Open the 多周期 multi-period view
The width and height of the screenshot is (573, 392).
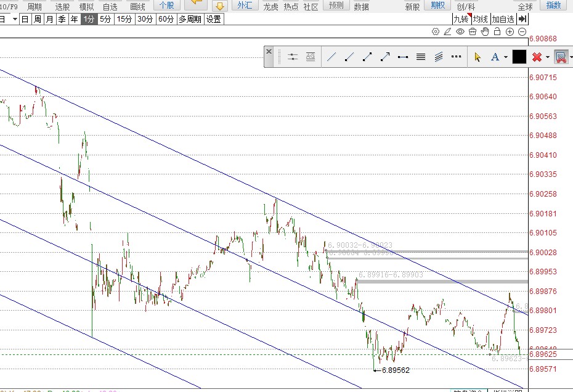coord(190,19)
